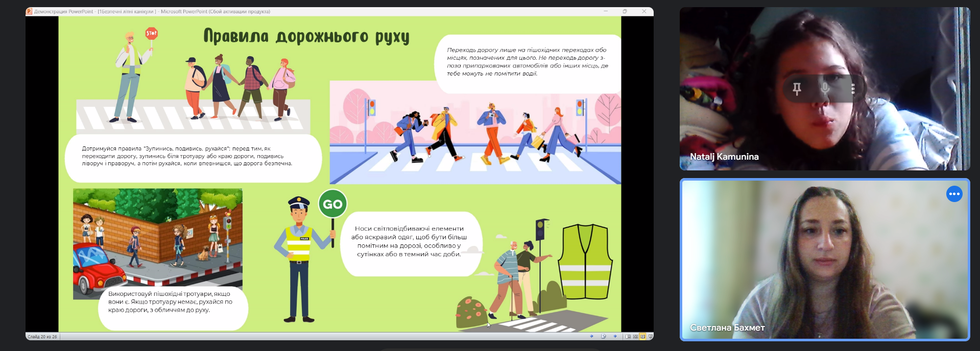Go to previous slide using left arrow
Viewport: 980px width, 351px height.
[x=592, y=336]
